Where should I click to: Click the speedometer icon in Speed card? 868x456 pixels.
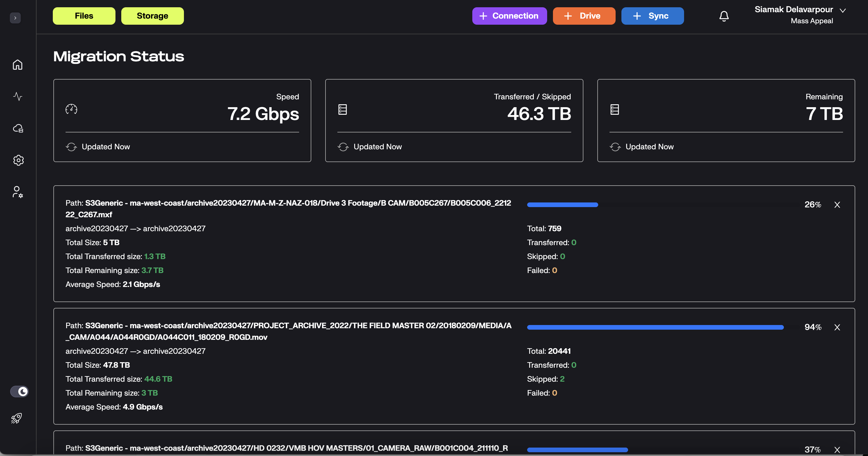[71, 109]
